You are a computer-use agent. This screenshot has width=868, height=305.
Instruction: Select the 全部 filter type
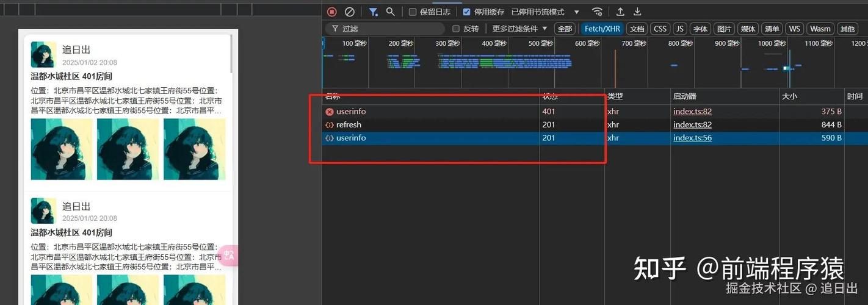tap(565, 29)
